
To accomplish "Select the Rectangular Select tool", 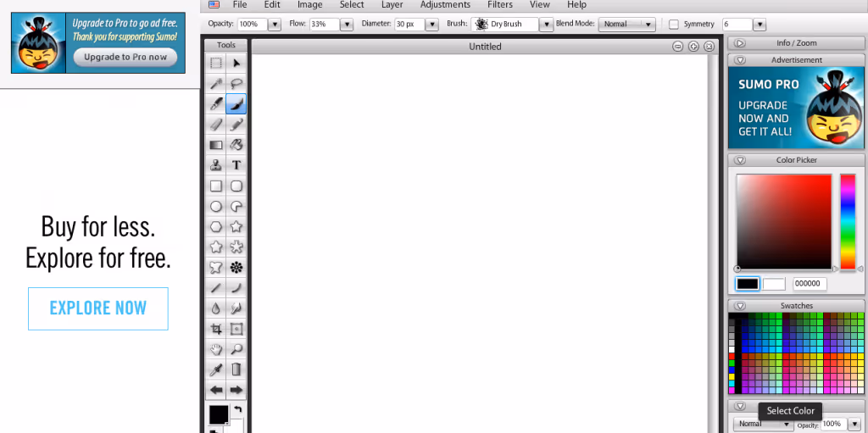I will (x=216, y=63).
